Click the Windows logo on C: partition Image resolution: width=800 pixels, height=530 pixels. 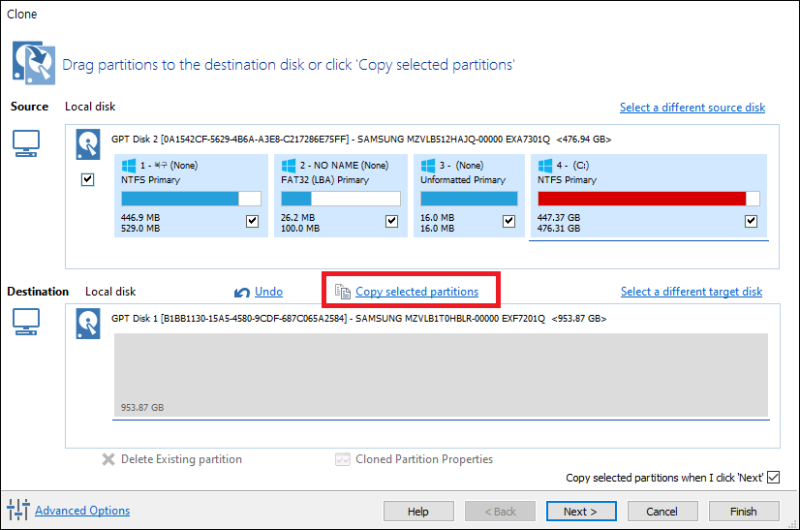point(545,165)
